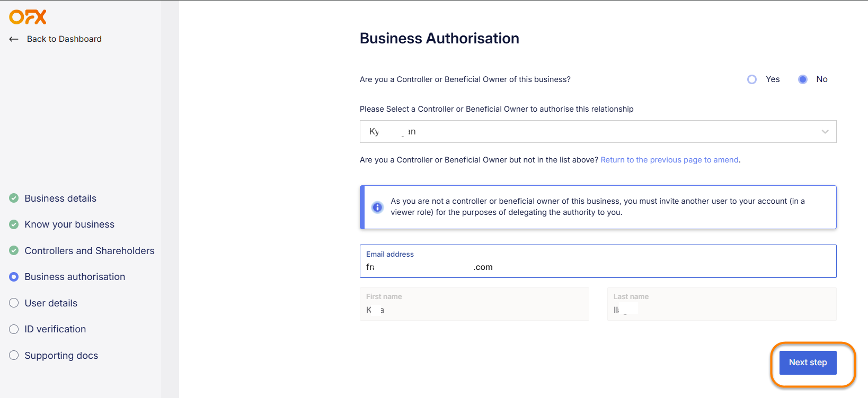Click the ID verification step circle
The image size is (868, 398).
point(14,329)
